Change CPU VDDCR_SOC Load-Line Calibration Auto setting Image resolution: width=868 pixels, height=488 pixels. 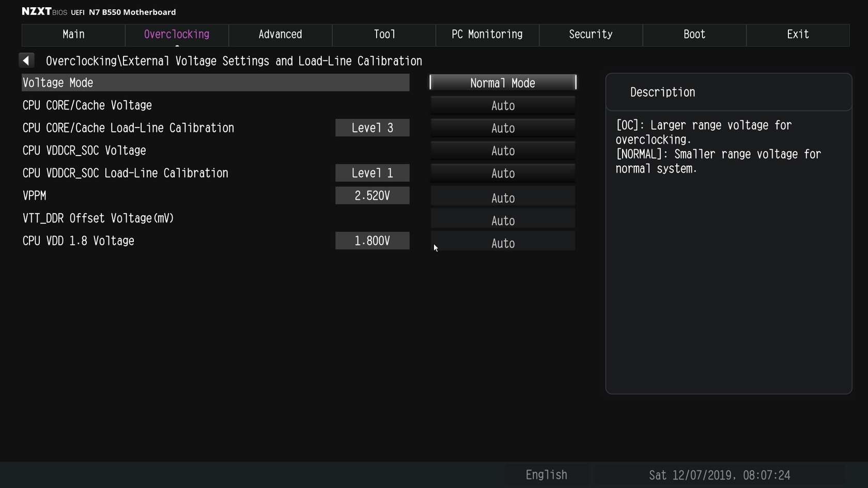point(503,174)
